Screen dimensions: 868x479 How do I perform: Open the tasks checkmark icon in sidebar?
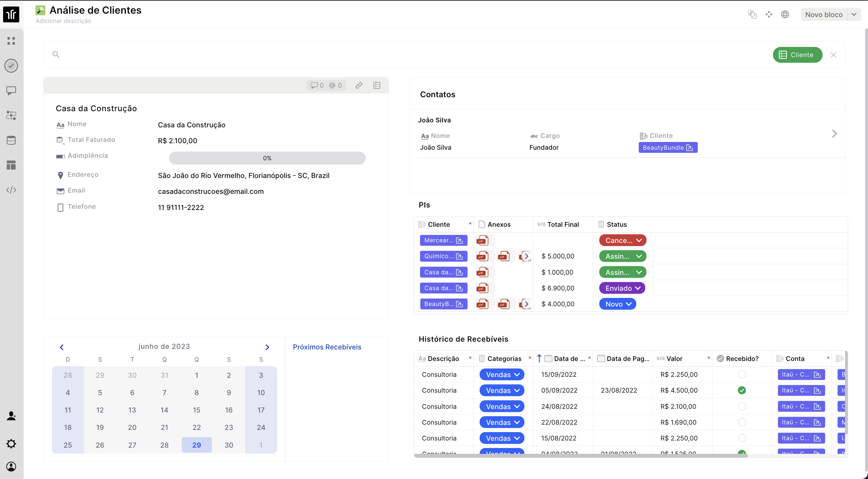(x=11, y=66)
